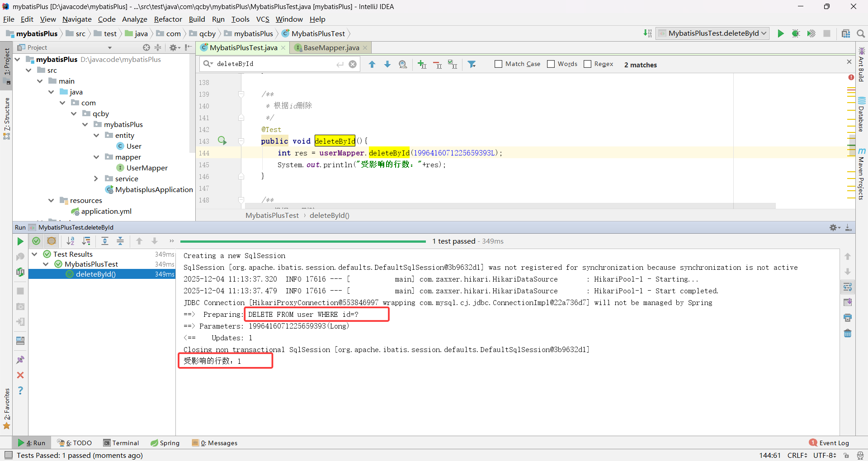The height and width of the screenshot is (461, 868).
Task: Open build project hammer-arrows icon
Action: coord(647,33)
